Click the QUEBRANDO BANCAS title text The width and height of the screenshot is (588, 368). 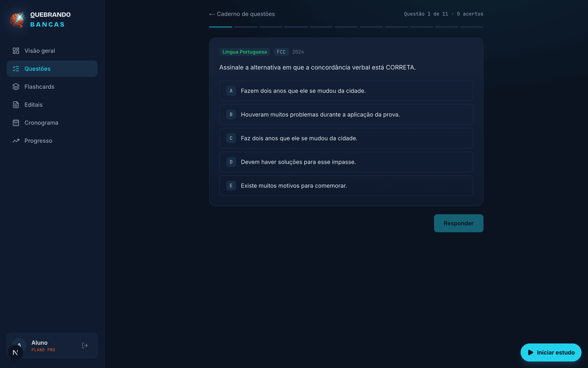[50, 19]
